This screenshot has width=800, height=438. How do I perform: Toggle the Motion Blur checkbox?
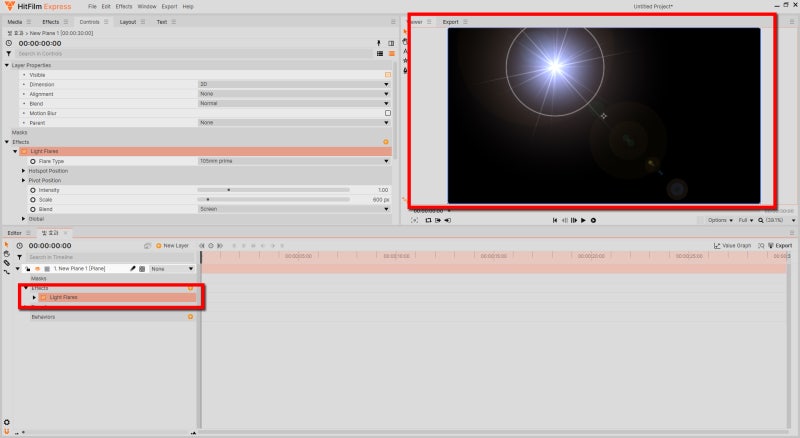[x=388, y=113]
